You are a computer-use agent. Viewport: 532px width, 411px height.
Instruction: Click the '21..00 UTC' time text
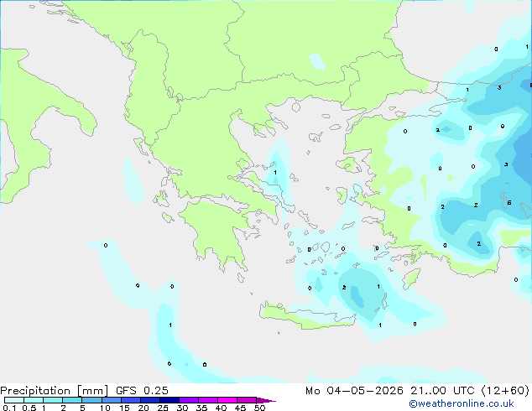[x=441, y=391]
